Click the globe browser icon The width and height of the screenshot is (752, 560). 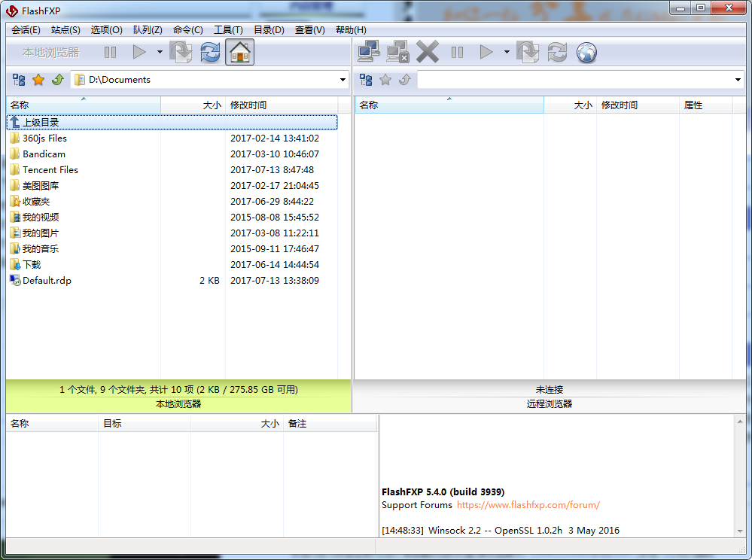[x=586, y=52]
